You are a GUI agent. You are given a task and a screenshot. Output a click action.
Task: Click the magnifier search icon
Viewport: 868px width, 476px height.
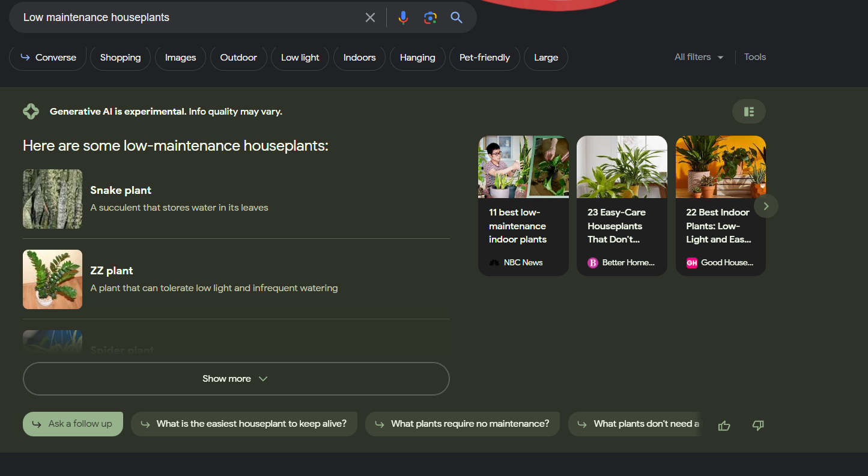pos(457,17)
